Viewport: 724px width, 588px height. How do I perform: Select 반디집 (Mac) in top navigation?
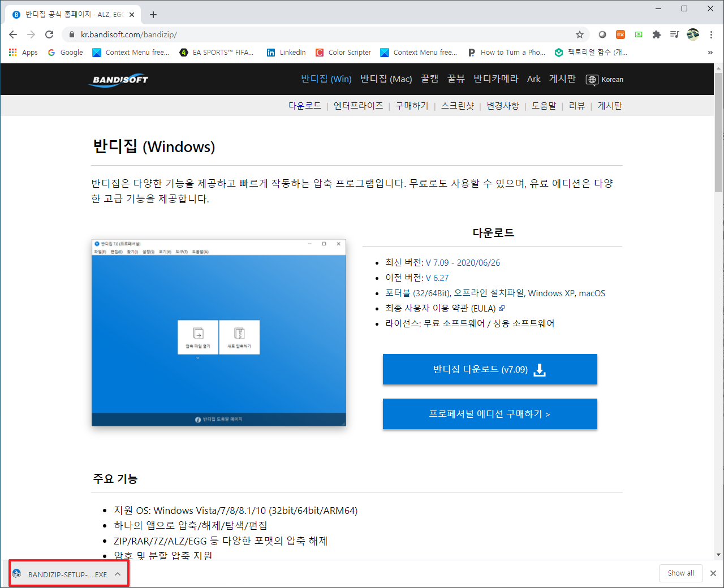point(386,79)
